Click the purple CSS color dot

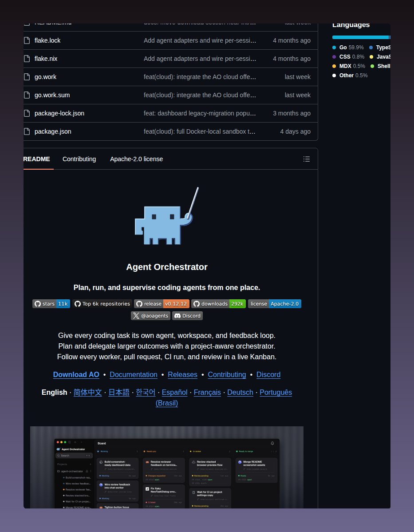[334, 57]
